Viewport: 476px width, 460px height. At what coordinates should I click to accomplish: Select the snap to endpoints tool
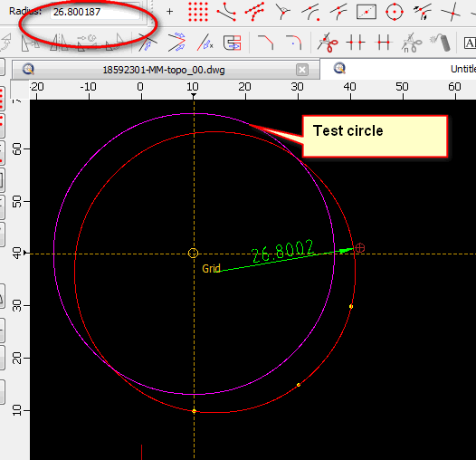tap(226, 12)
